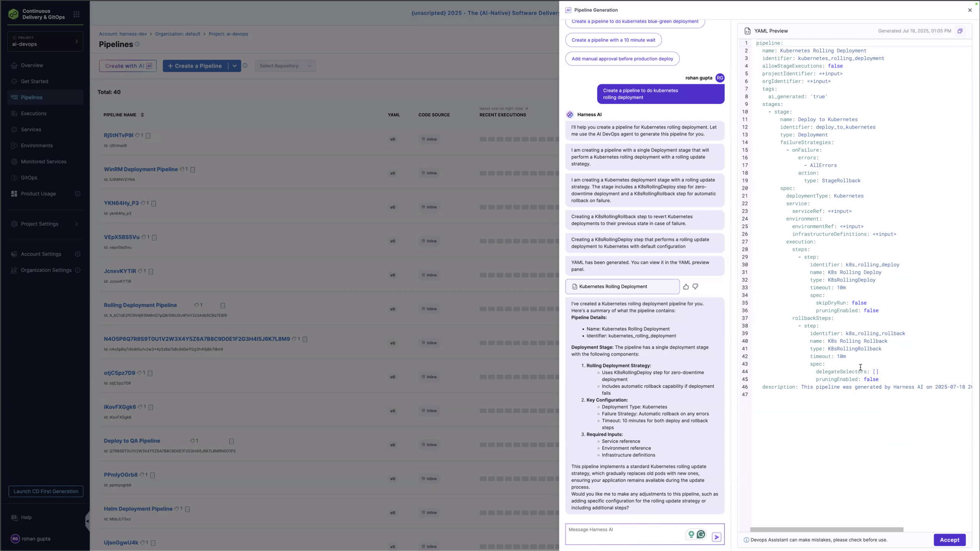980x551 pixels.
Task: Open Executions in the sidebar
Action: click(33, 114)
